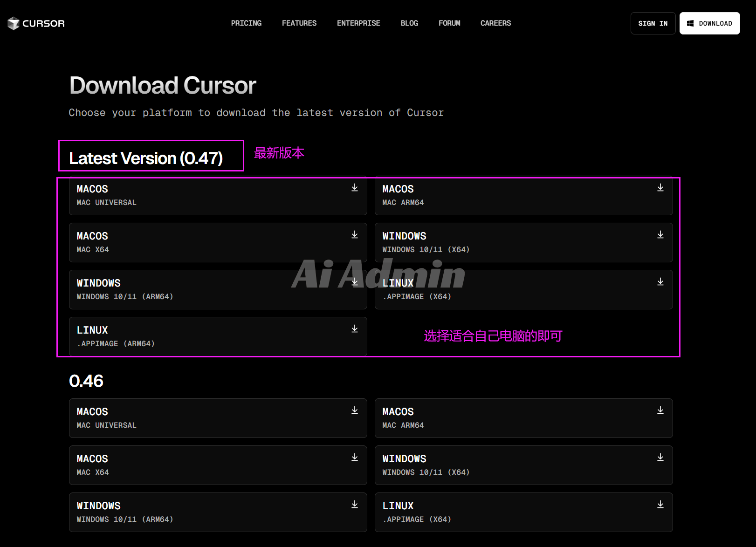Click download icon for 0.46 Mac Universal
Screen dimensions: 756x547
pyautogui.click(x=355, y=410)
